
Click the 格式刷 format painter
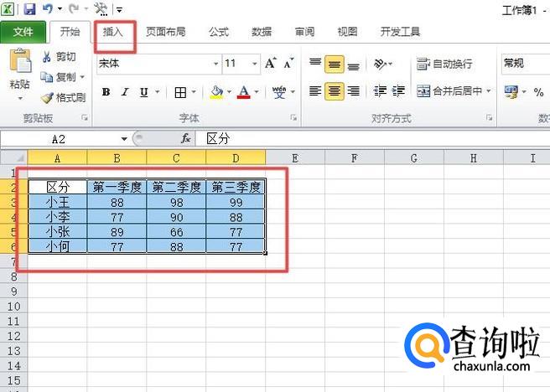pos(63,97)
